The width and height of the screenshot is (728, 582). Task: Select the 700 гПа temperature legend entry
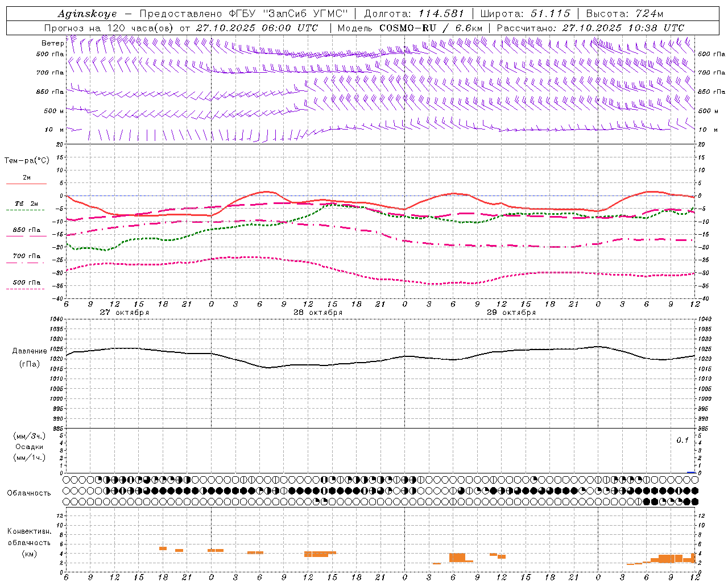pyautogui.click(x=26, y=256)
